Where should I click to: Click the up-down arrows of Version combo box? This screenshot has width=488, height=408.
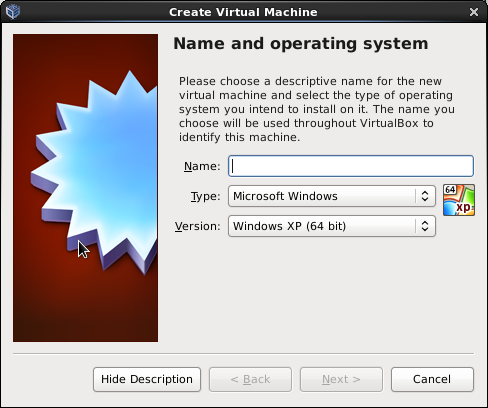[425, 226]
